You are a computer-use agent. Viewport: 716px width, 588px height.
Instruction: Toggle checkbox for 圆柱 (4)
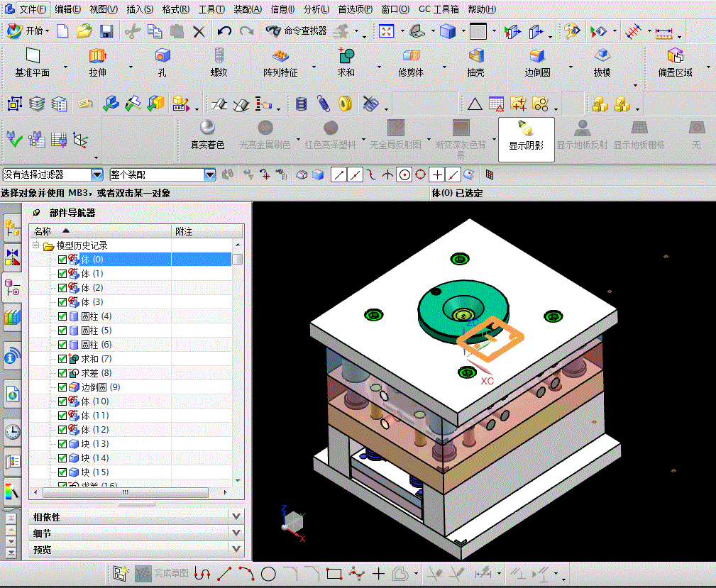tap(62, 316)
